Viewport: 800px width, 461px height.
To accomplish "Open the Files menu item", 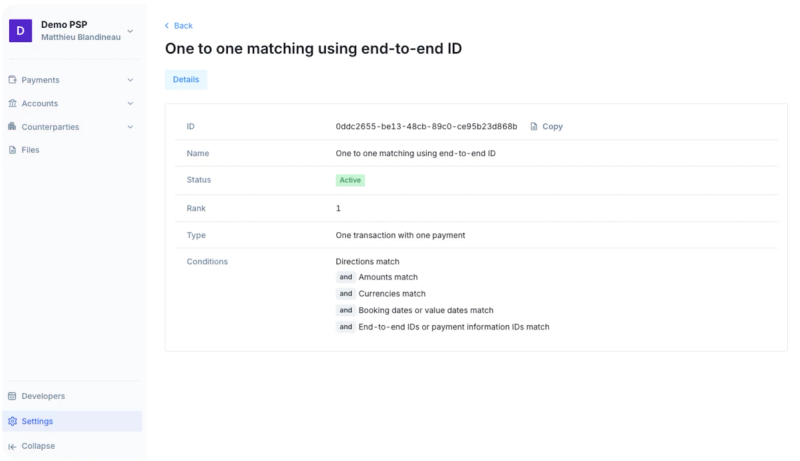I will point(72,150).
